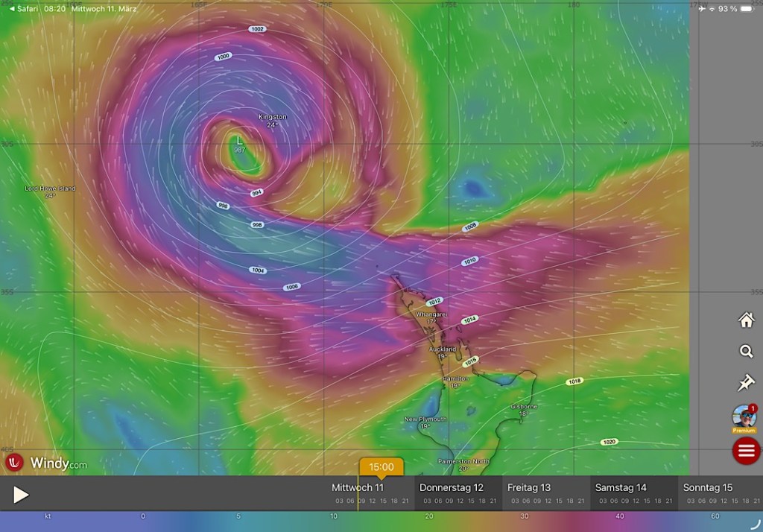Jump to Samstag 14 forecast
Viewport: 763px width, 532px height.
tap(620, 488)
